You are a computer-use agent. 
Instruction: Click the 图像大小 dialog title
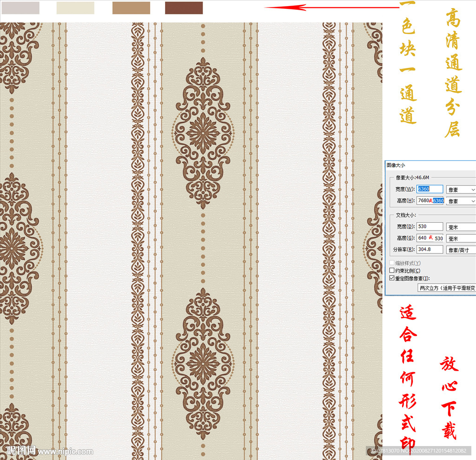tap(396, 165)
